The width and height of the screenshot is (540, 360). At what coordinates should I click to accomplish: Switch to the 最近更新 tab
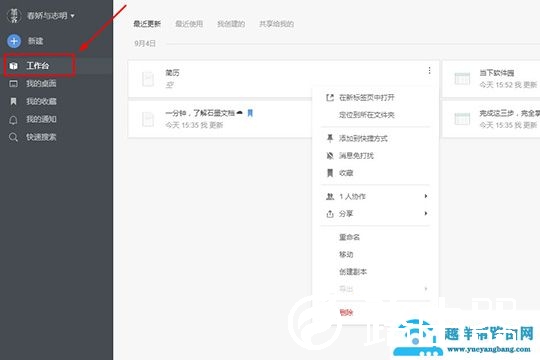[147, 24]
